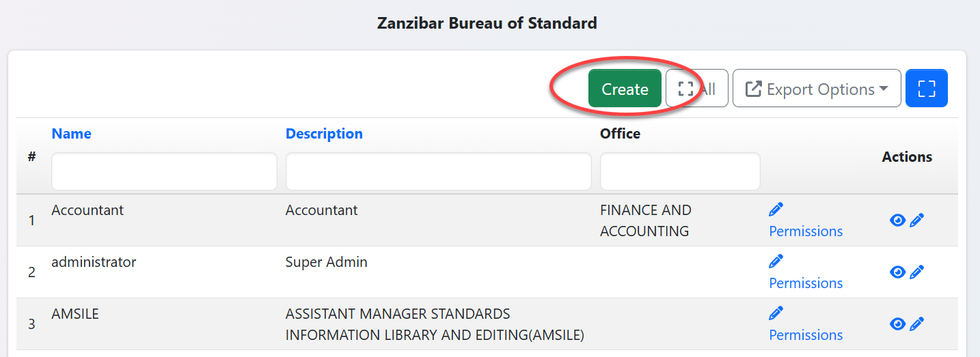980x357 pixels.
Task: Toggle the All grid view button
Action: pos(696,89)
